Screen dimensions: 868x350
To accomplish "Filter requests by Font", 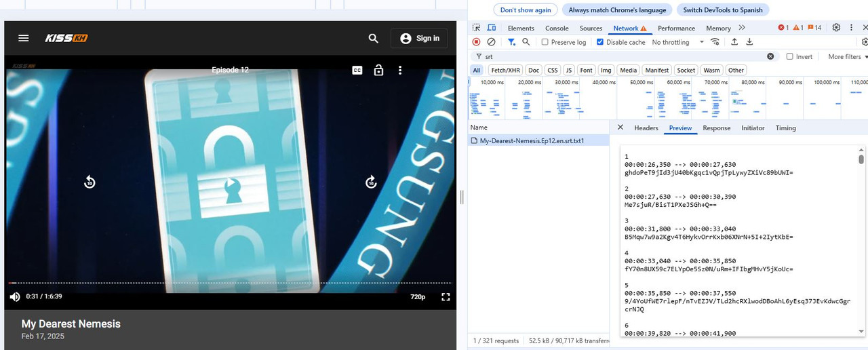I will pyautogui.click(x=587, y=71).
